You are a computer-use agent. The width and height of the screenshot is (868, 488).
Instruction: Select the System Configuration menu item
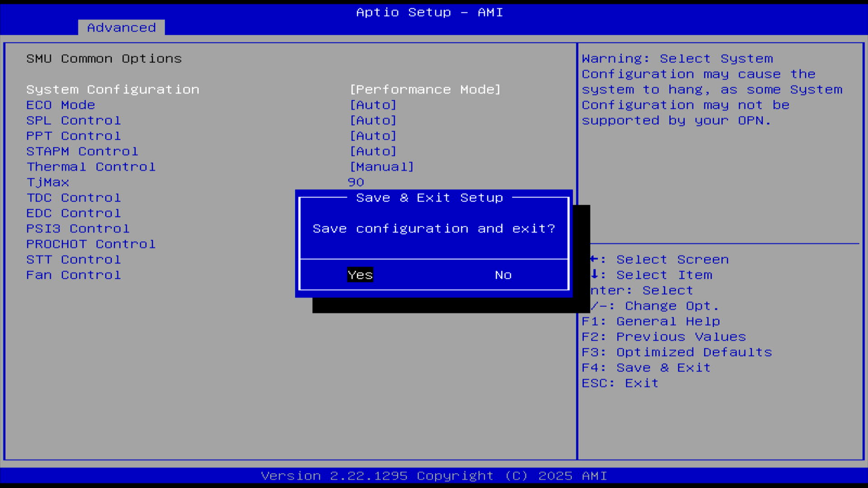click(x=113, y=89)
